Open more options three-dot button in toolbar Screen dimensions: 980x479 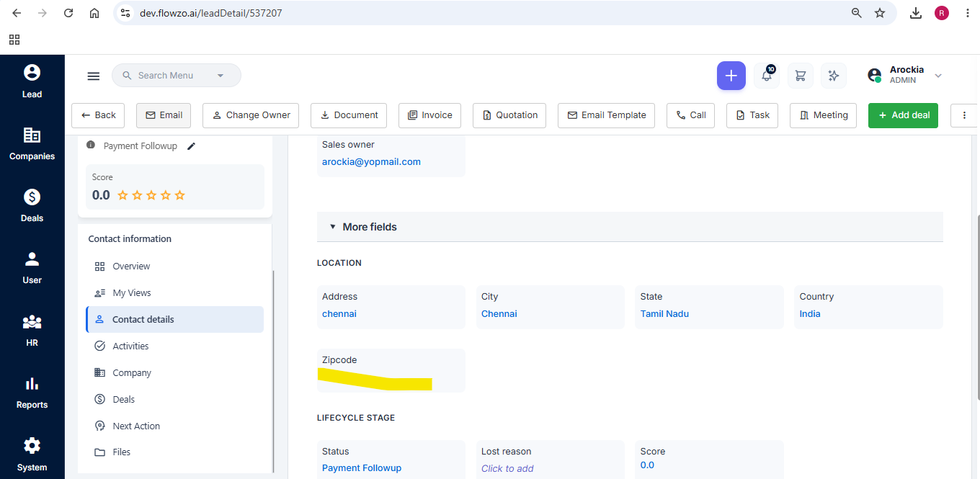964,115
